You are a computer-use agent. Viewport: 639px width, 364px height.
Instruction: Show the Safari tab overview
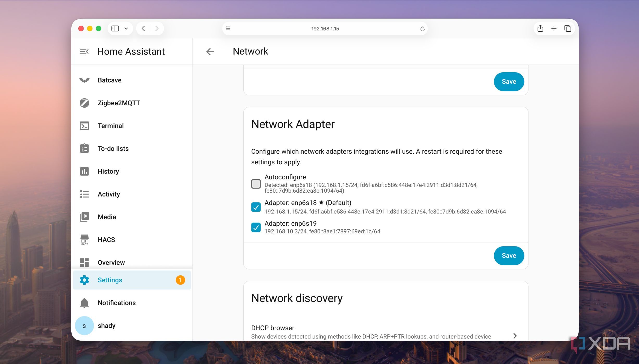[x=568, y=28]
